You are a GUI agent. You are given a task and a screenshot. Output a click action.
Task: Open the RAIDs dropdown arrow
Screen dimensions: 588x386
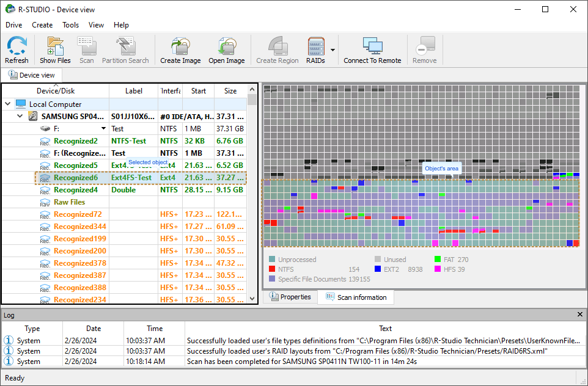click(333, 50)
